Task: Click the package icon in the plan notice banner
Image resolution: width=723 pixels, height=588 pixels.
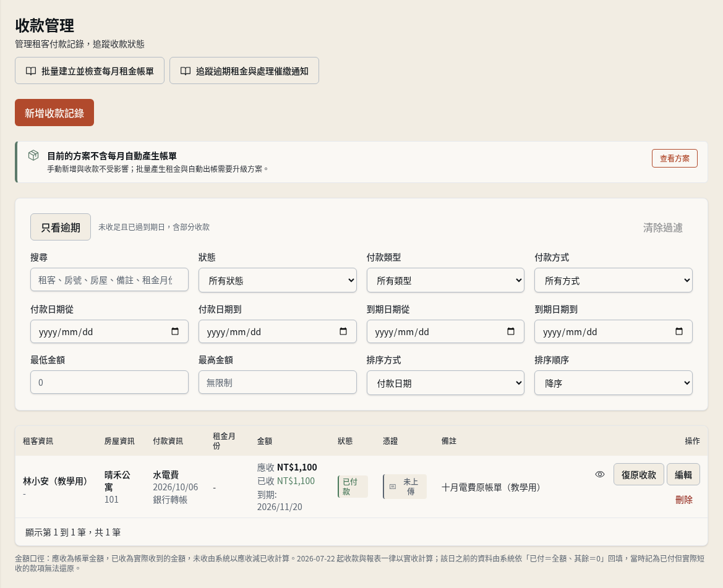Action: click(x=33, y=155)
